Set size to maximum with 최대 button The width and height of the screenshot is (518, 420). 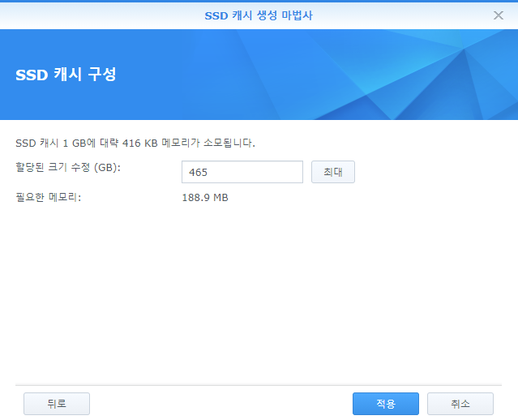point(333,172)
